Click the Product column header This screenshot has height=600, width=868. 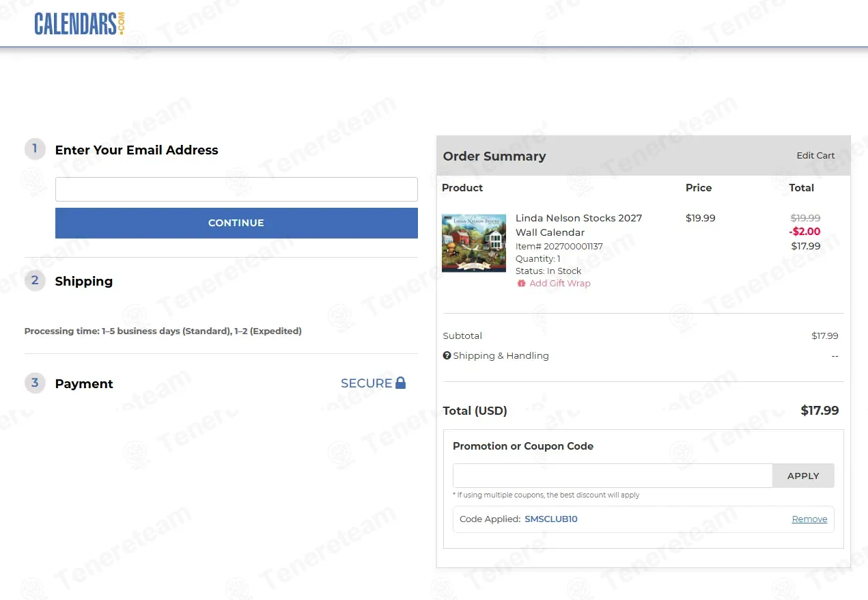click(x=462, y=188)
